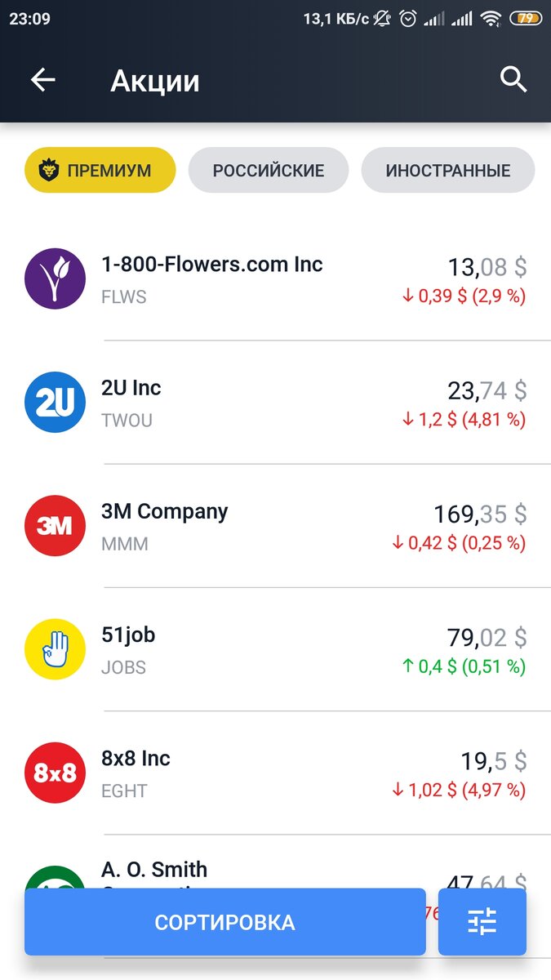This screenshot has height=980, width=551.
Task: Tap the red 3M logo
Action: coord(55,526)
